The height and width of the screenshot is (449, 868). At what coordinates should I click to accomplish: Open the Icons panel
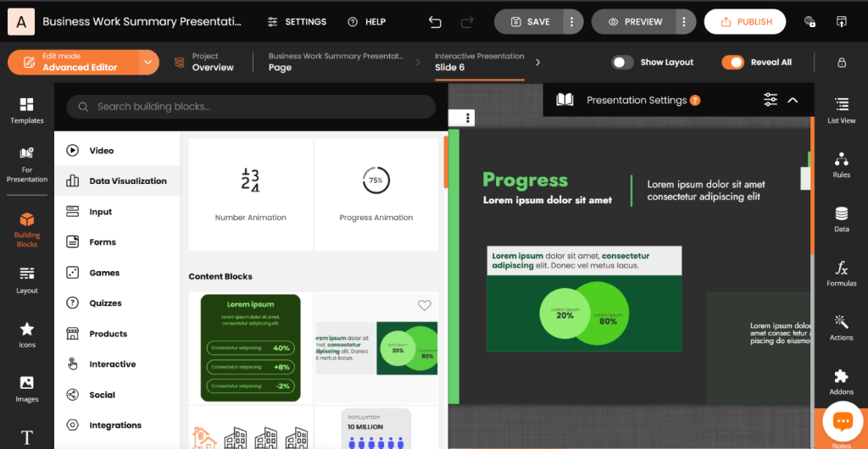26,335
